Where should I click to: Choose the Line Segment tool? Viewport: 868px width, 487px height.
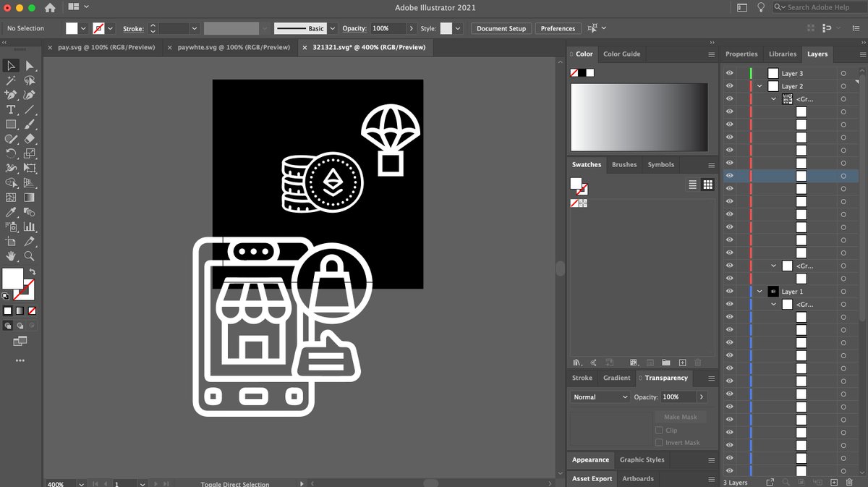(30, 109)
